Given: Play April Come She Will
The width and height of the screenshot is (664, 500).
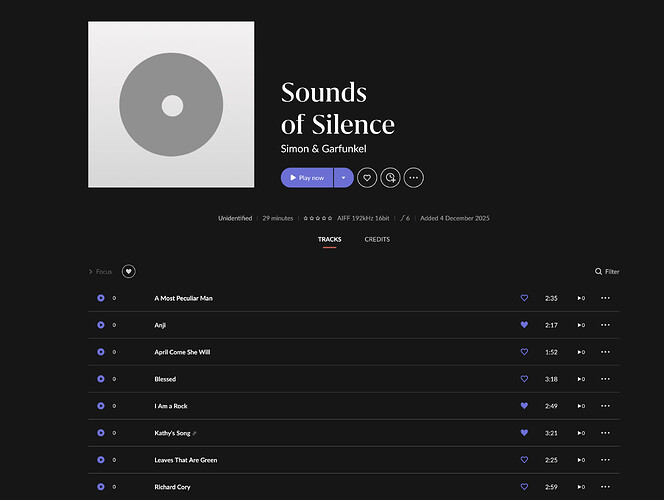Looking at the screenshot, I should point(101,352).
